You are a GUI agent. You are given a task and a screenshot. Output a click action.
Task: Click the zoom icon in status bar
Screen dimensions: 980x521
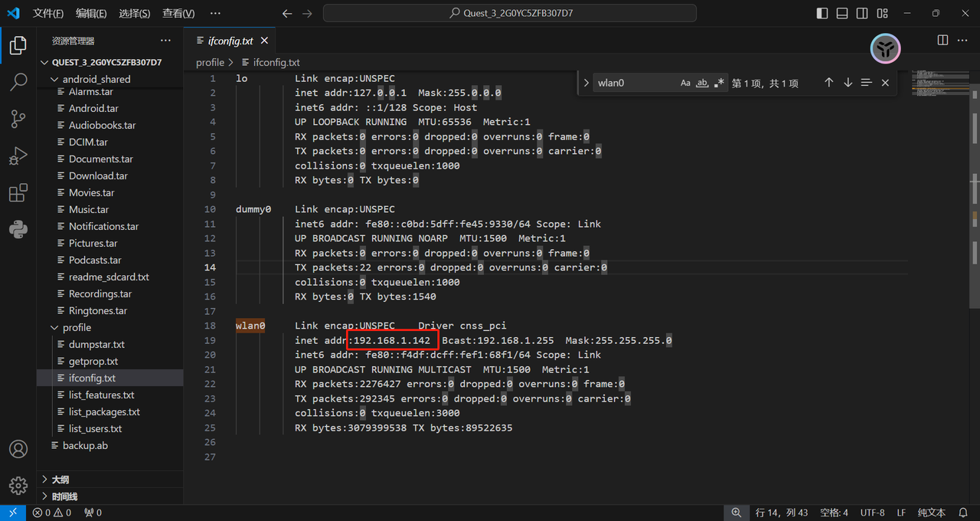(x=736, y=513)
